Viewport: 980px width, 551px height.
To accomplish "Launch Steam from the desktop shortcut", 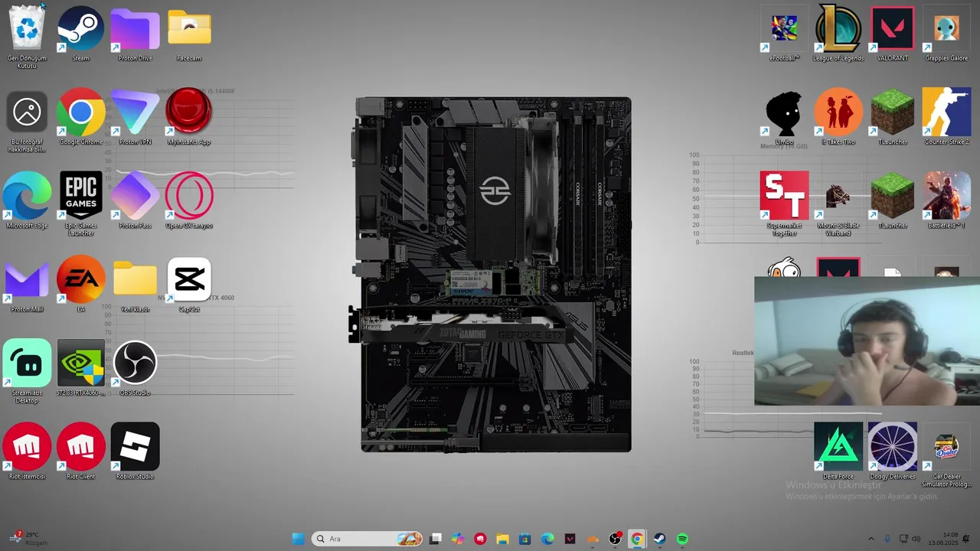I will tap(81, 34).
